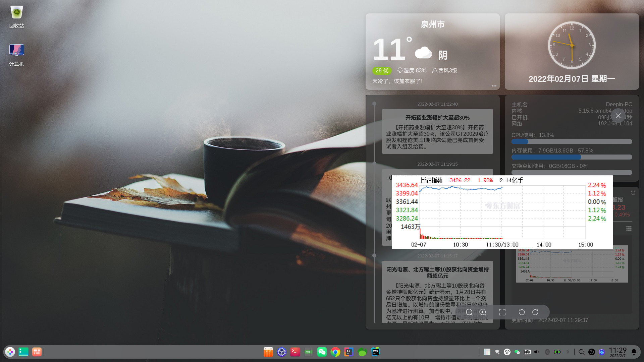The image size is (644, 362).
Task: Open weather widget more options dots
Action: [x=494, y=86]
